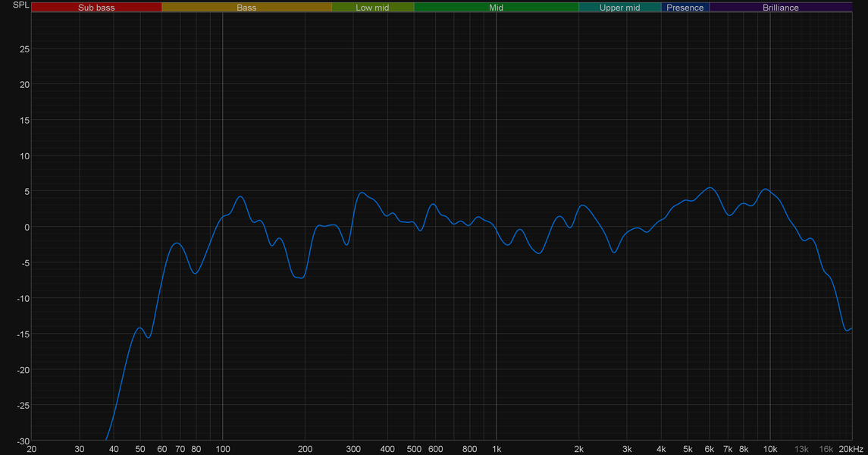Click the 25 dB level label
The width and height of the screenshot is (868, 455).
[x=24, y=49]
